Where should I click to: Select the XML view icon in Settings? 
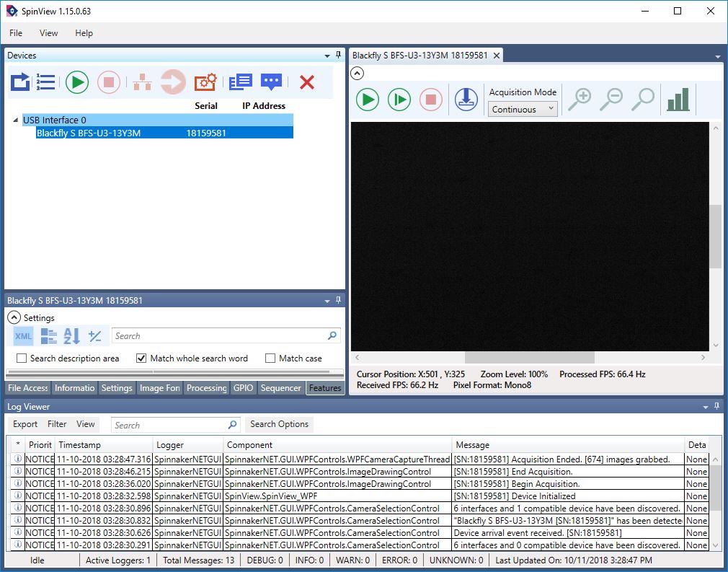[23, 335]
